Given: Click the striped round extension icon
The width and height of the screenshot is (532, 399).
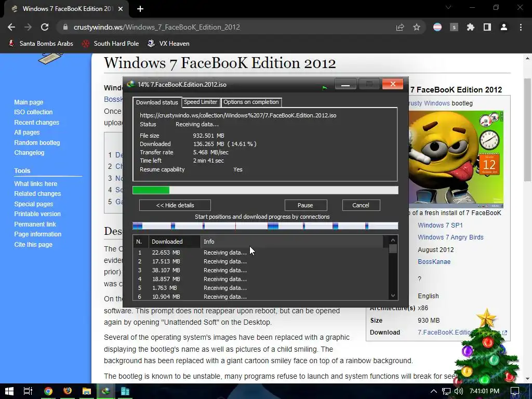Looking at the screenshot, I should [x=437, y=27].
